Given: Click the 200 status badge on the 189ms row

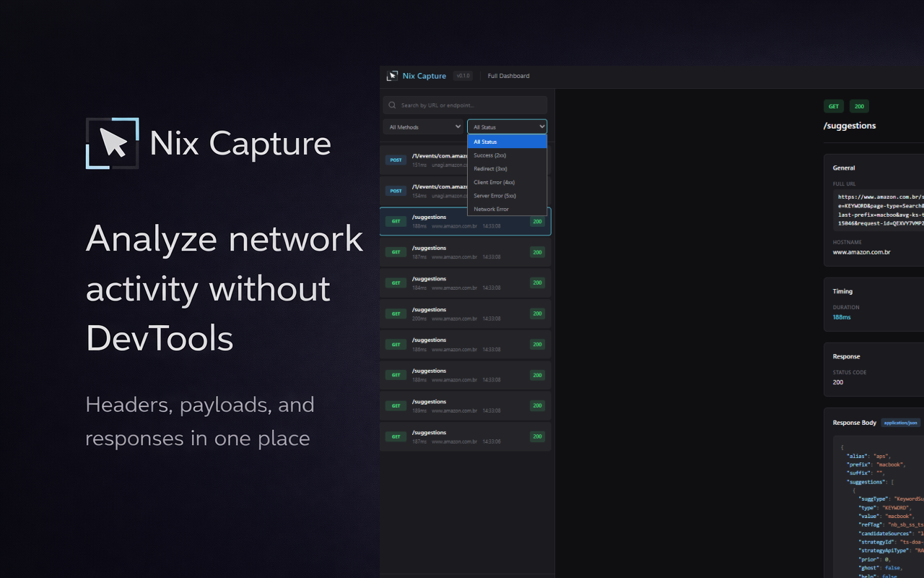Looking at the screenshot, I should coord(537,406).
